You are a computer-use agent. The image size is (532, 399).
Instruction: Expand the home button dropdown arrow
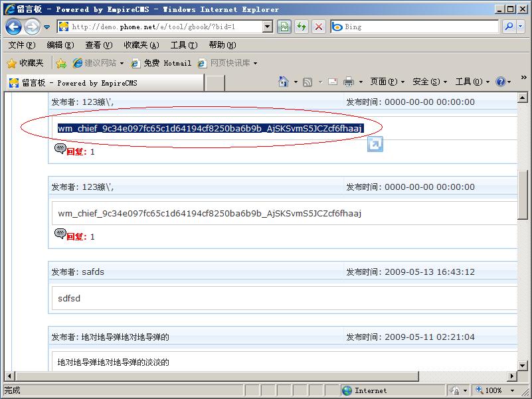(x=296, y=82)
